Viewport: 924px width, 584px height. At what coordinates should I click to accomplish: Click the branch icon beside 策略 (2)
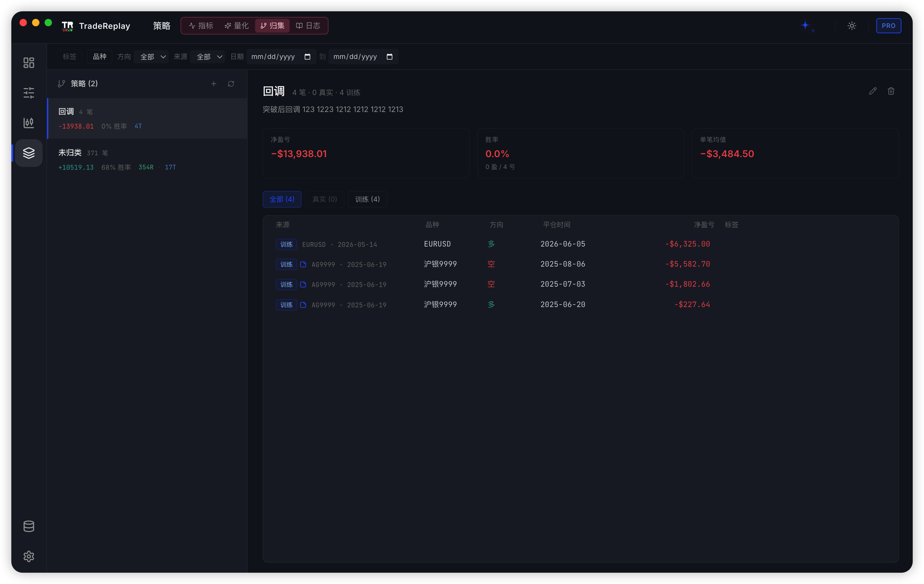pos(61,84)
